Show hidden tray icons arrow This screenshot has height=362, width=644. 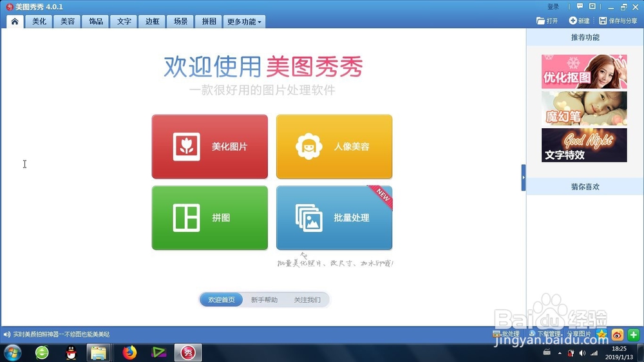(560, 353)
